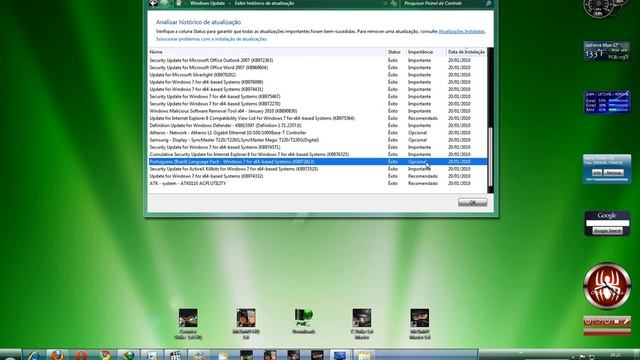Select the Definition Update for Windows Defender row
Screen dimensions: 640x360
(x=318, y=126)
